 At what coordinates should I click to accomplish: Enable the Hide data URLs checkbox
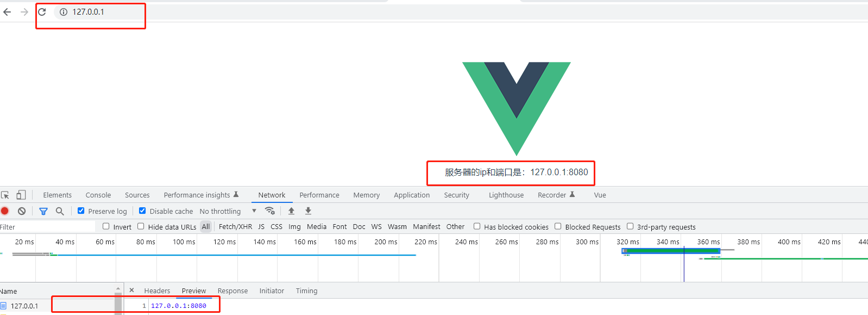tap(141, 226)
